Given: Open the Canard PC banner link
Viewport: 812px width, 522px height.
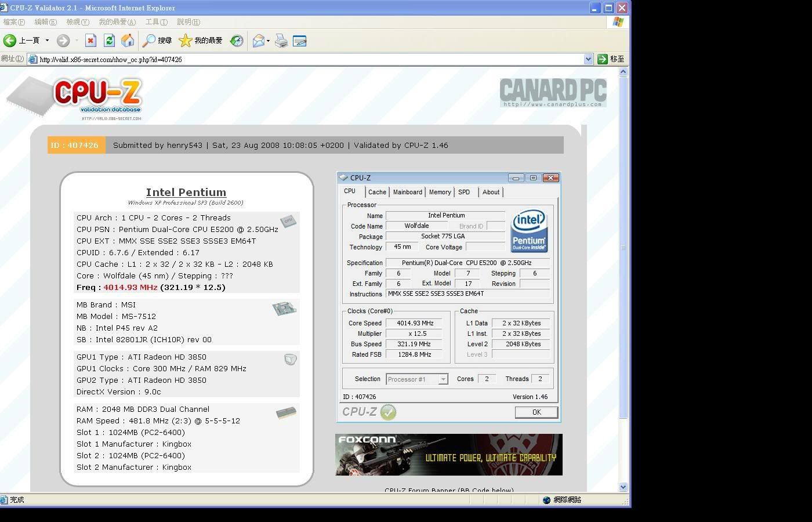Looking at the screenshot, I should tap(553, 93).
